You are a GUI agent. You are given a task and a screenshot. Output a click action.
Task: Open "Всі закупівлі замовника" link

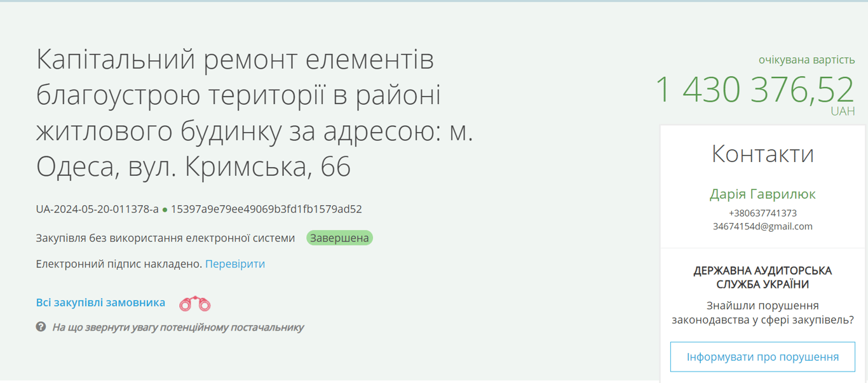pos(100,303)
